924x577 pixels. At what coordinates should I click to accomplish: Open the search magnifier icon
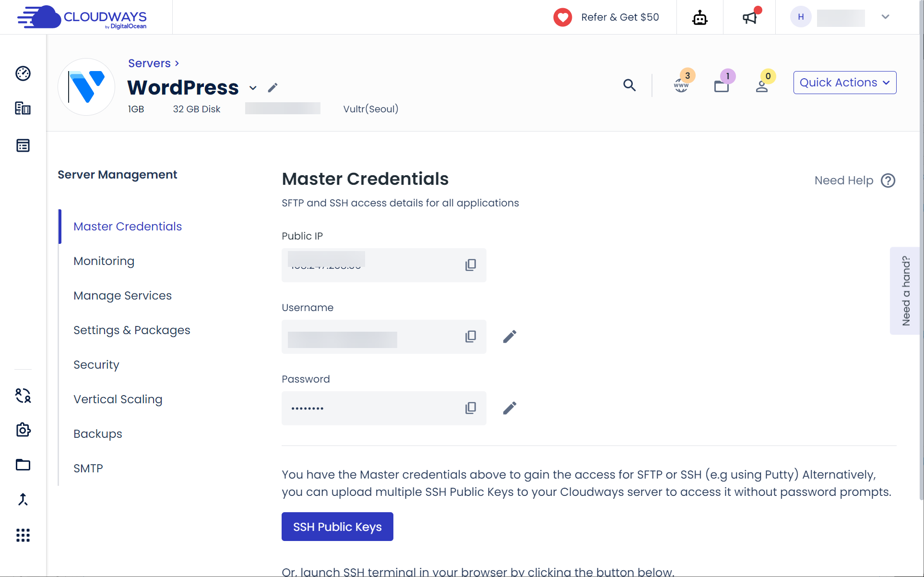(x=629, y=85)
